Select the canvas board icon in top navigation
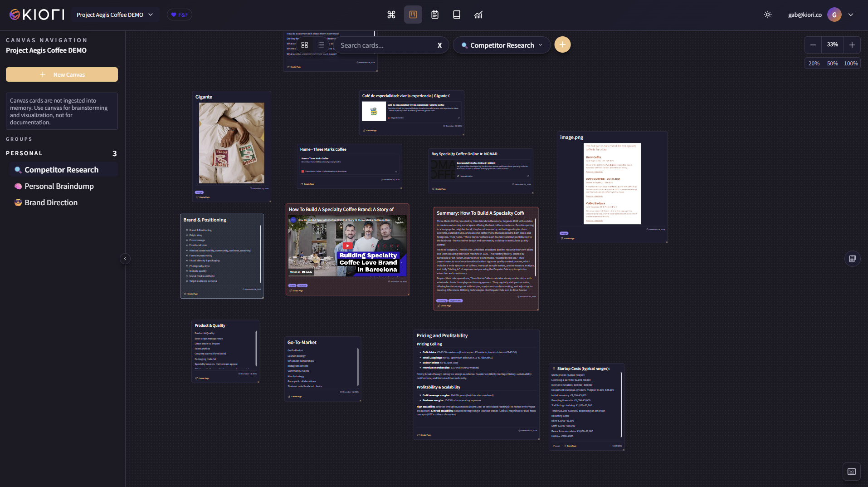The width and height of the screenshot is (868, 487). (413, 15)
